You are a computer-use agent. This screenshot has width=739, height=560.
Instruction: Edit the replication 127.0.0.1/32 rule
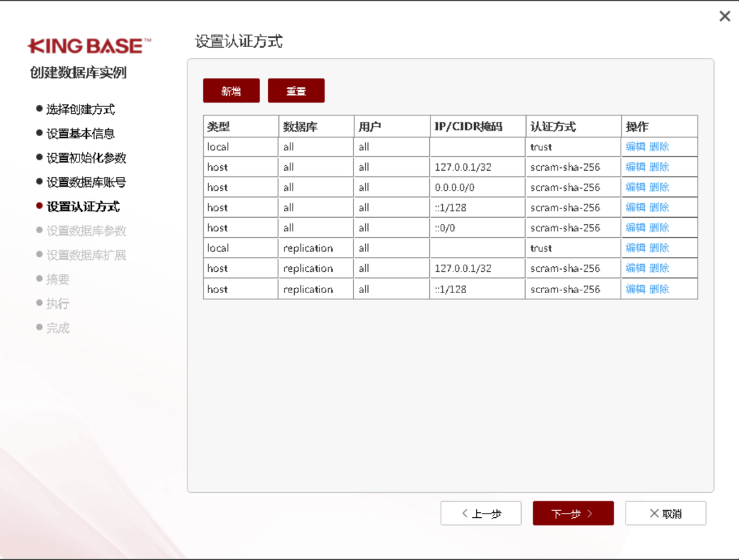(635, 268)
